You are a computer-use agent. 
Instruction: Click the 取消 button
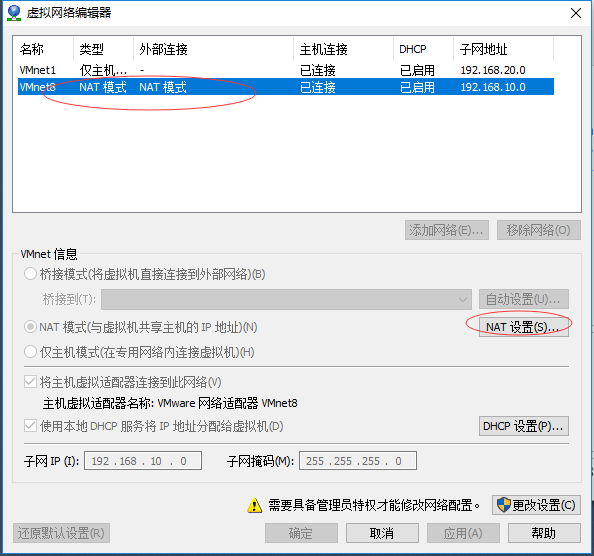tap(382, 533)
